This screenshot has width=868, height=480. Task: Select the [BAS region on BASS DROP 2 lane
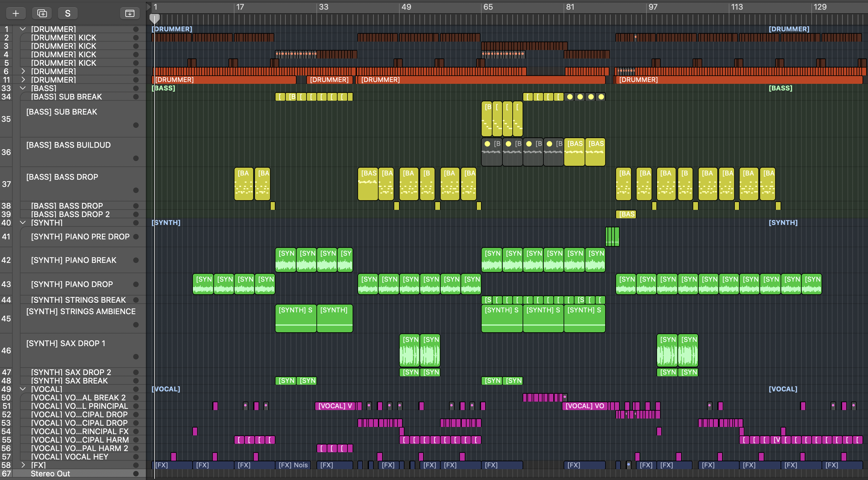626,214
